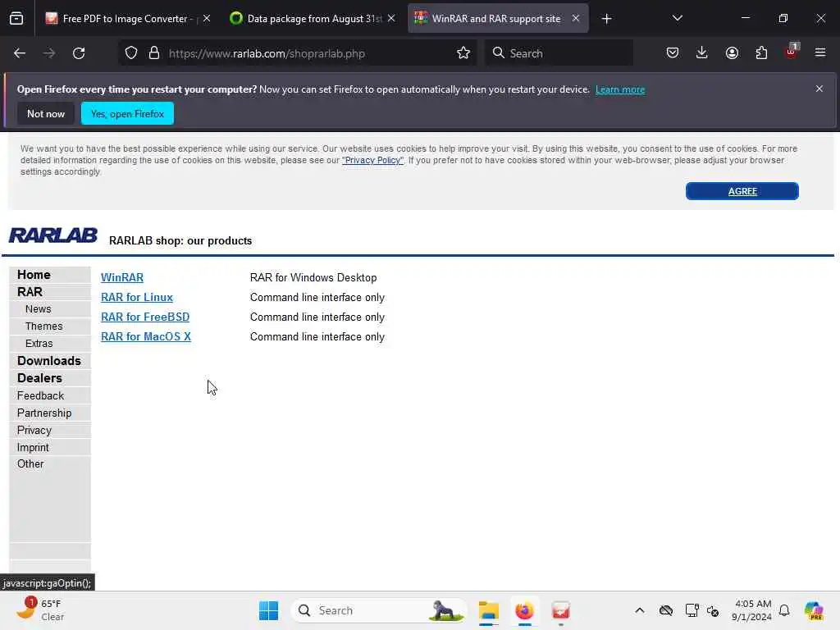
Task: Click the URL address bar
Action: click(297, 53)
